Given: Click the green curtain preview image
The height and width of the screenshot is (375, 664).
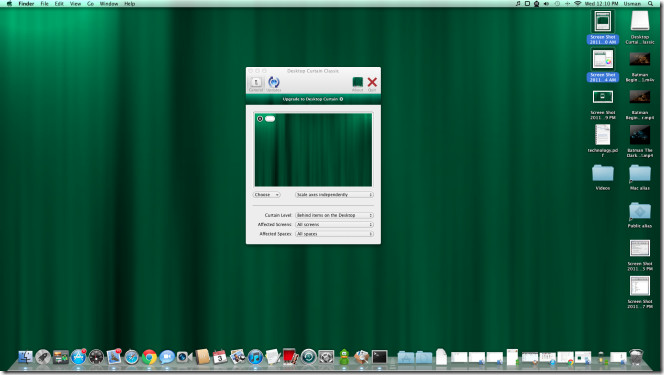Looking at the screenshot, I should [x=313, y=150].
